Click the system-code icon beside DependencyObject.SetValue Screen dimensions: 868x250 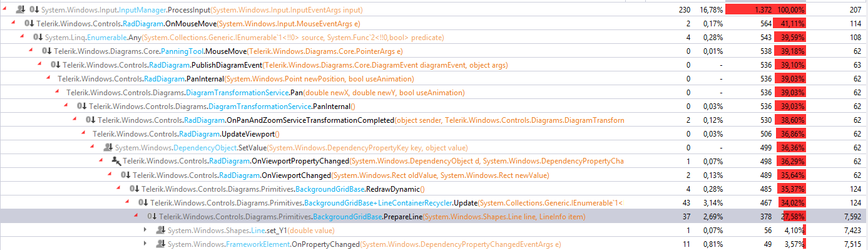tap(108, 147)
